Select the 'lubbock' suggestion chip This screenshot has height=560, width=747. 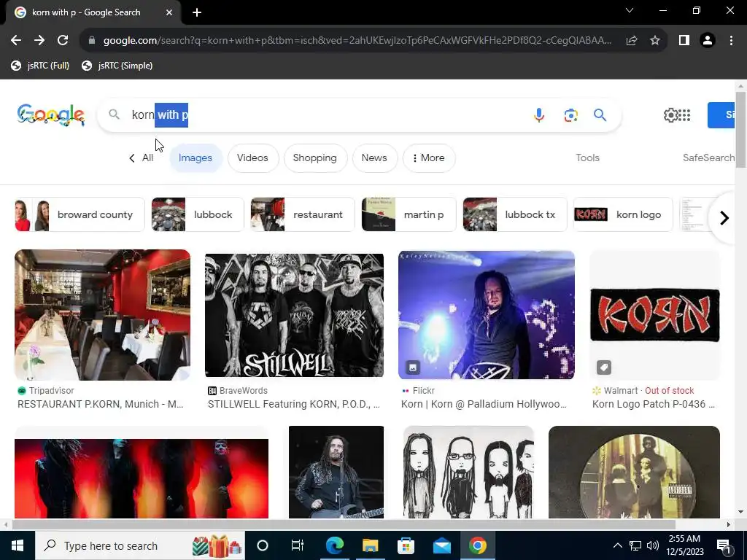point(197,215)
